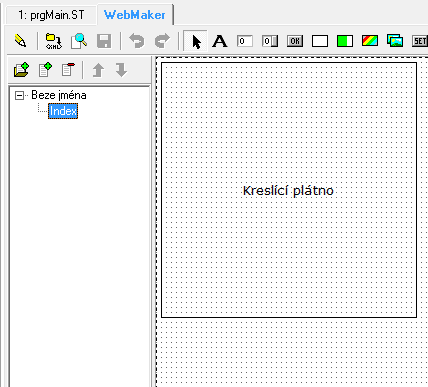This screenshot has width=428, height=387.
Task: Select the empty rectangle element tool
Action: (x=320, y=41)
